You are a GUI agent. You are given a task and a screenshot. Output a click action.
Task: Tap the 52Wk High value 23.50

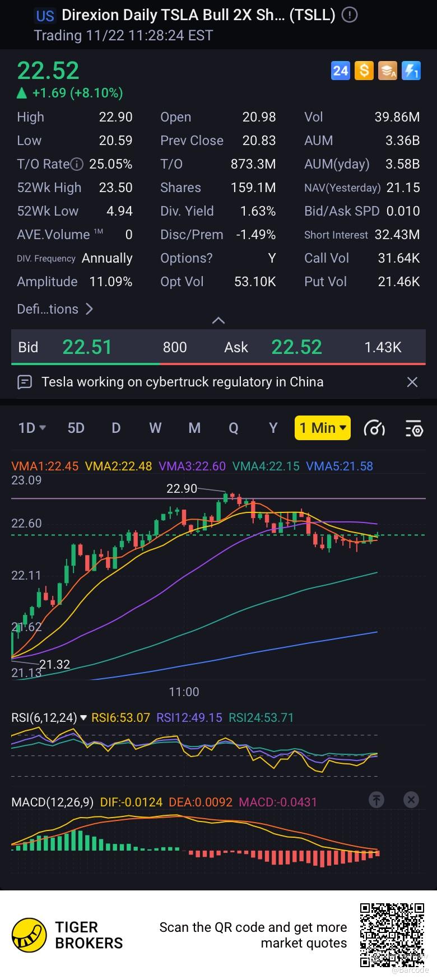(116, 188)
